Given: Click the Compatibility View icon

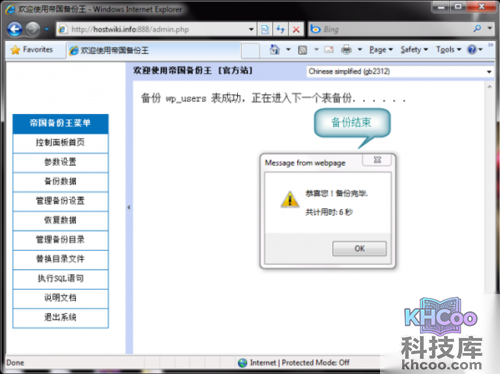Looking at the screenshot, I should click(x=265, y=29).
